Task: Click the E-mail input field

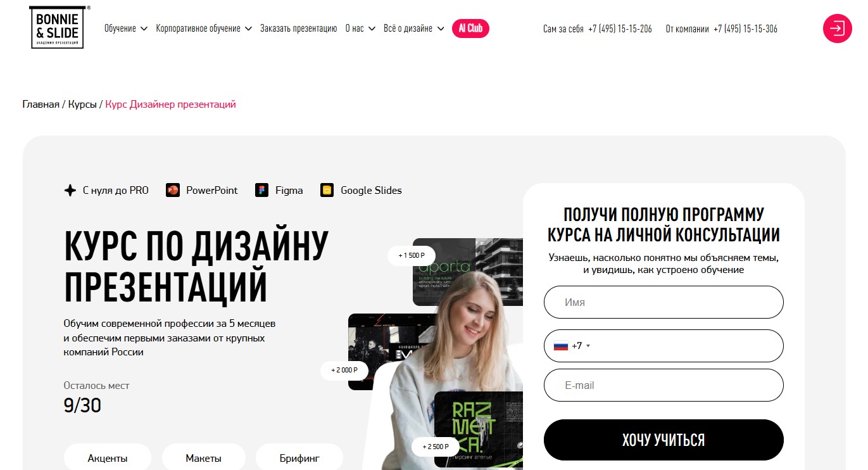Action: click(664, 385)
